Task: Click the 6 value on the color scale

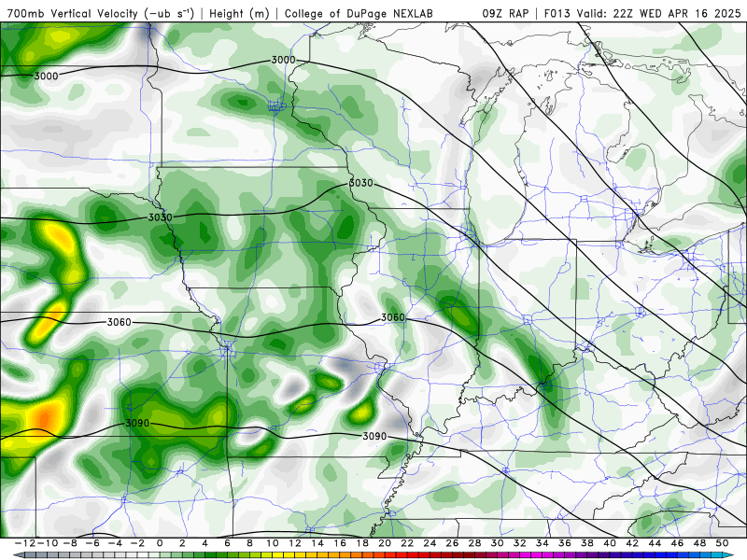Action: point(227,543)
